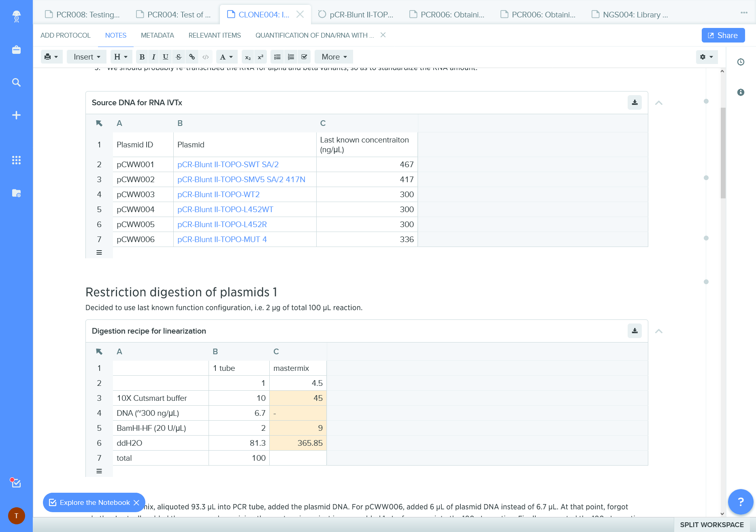Image resolution: width=756 pixels, height=532 pixels.
Task: Open the Insert dropdown
Action: click(x=87, y=57)
